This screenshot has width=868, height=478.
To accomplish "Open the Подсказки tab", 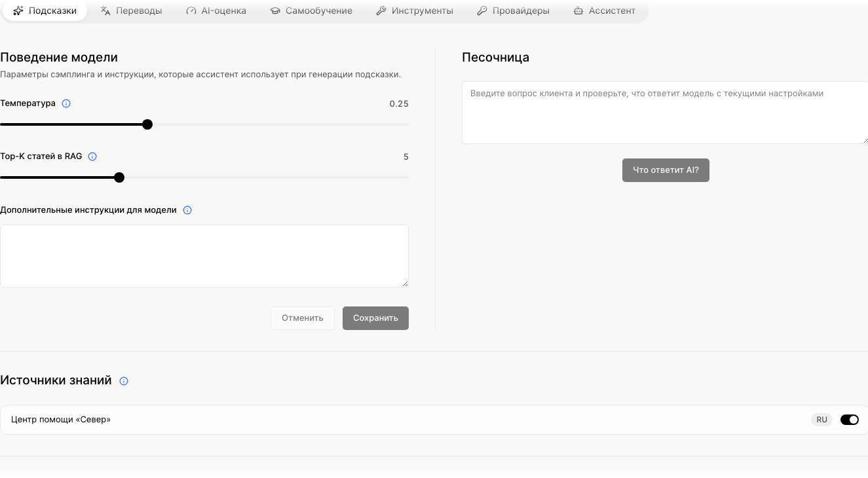I will click(x=45, y=11).
